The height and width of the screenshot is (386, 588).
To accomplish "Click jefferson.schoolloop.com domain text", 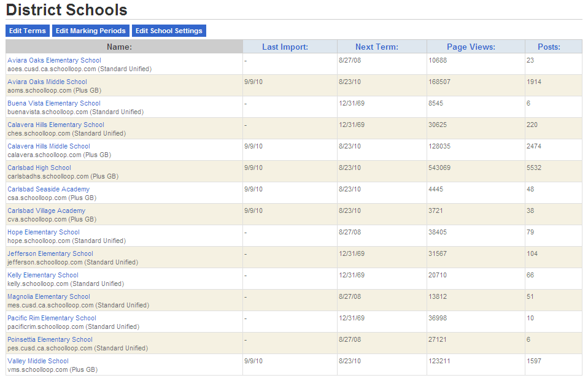I will tap(45, 262).
